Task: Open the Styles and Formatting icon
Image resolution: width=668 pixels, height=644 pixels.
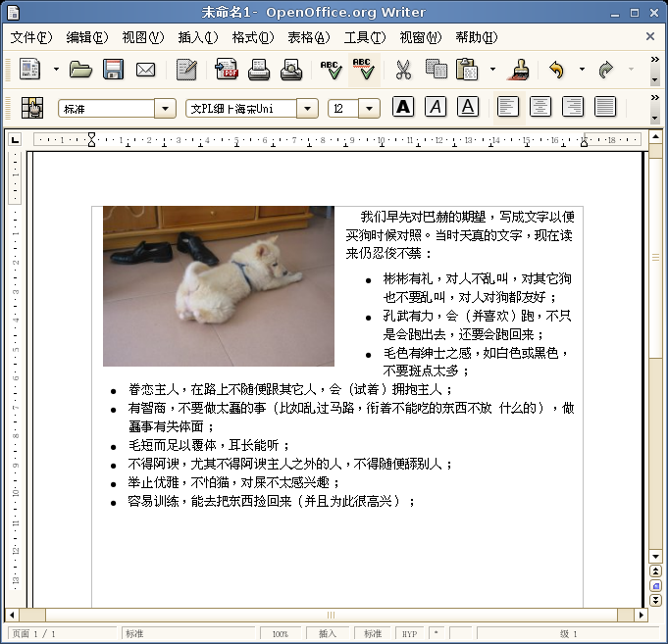Action: tap(32, 108)
